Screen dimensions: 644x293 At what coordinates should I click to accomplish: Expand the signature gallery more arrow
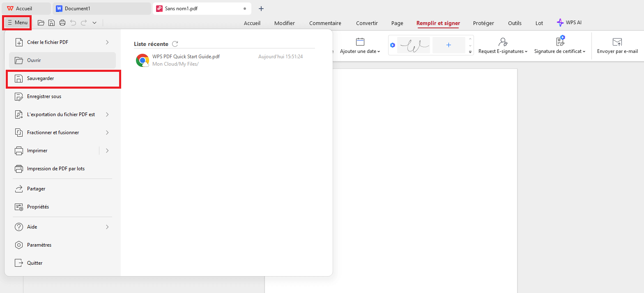coord(470,52)
